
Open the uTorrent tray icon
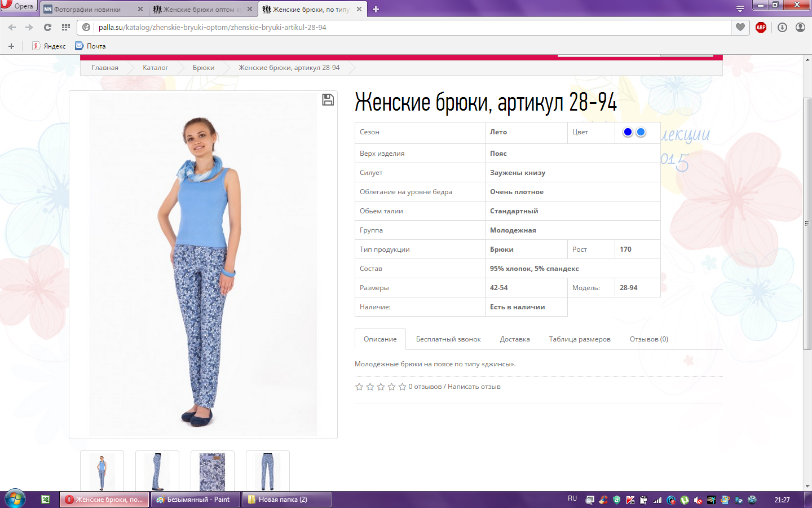tap(685, 500)
